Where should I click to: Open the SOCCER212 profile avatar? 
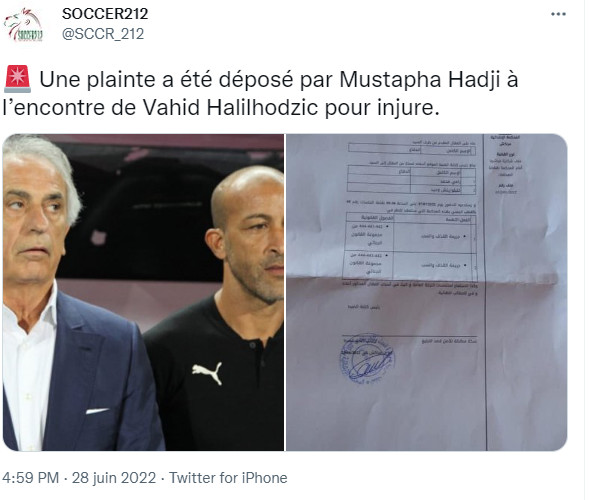pos(23,25)
